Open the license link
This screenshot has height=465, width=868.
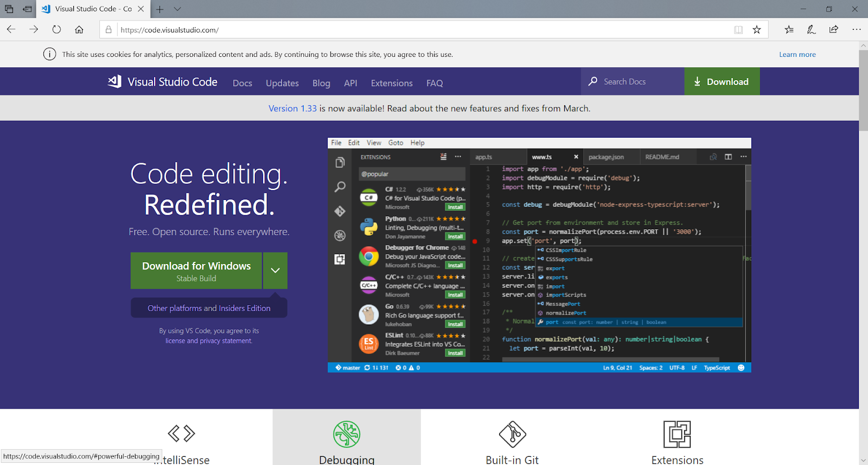click(175, 341)
